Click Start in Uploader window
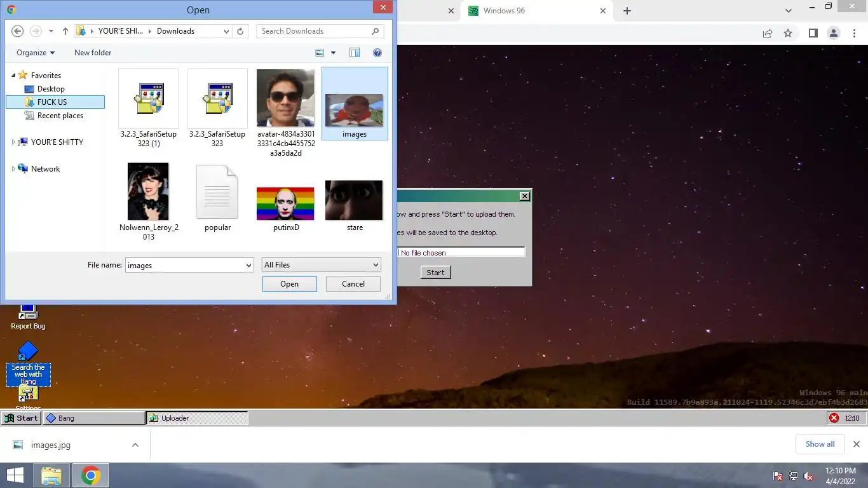 click(x=435, y=273)
